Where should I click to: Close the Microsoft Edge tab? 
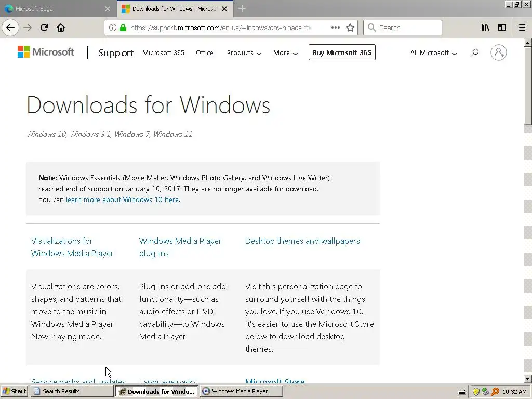tap(108, 9)
